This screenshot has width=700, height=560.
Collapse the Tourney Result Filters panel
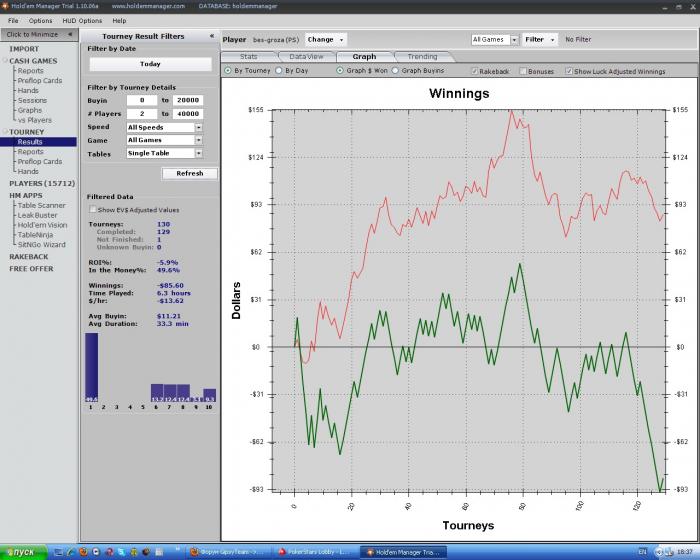click(x=212, y=36)
